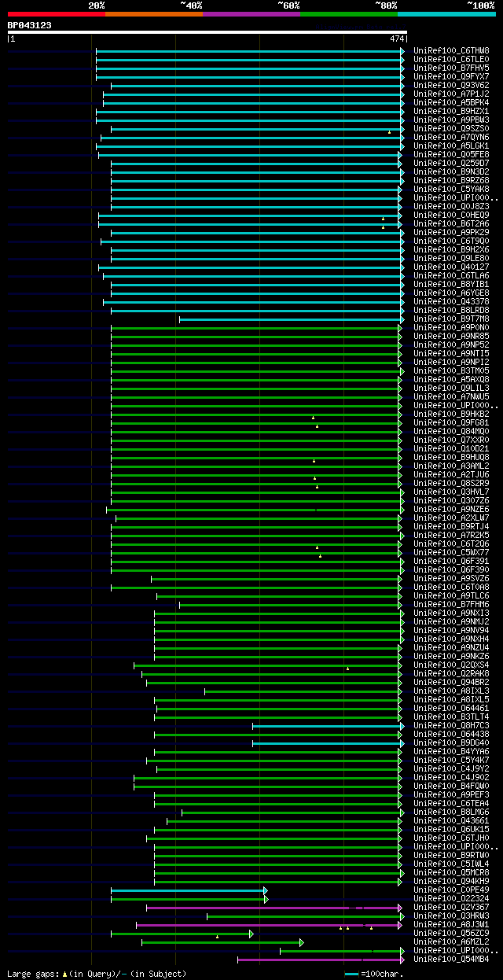Image resolution: width=503 pixels, height=980 pixels.
Task: Click the UniRef100_B9HKB2 label
Action: coord(451,414)
